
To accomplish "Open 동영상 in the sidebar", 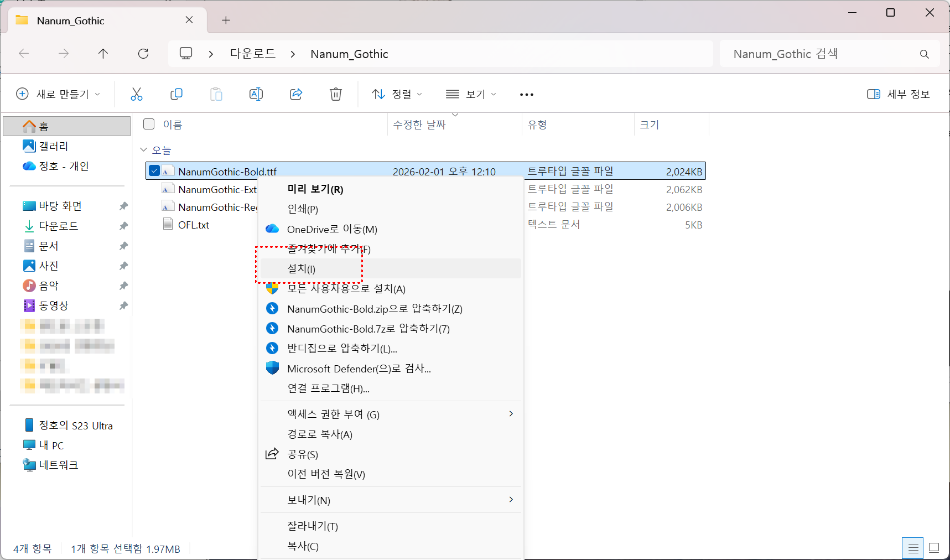I will point(45,305).
